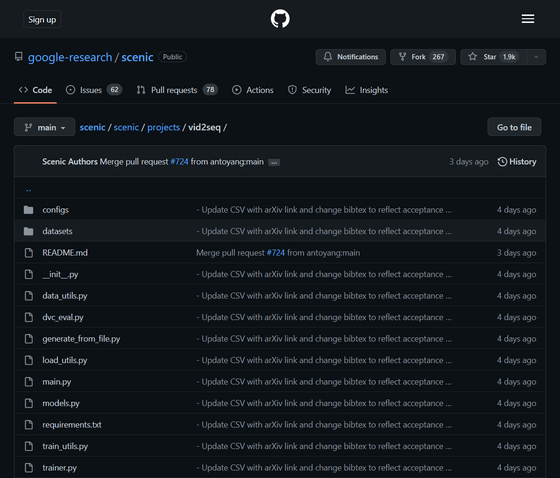Click the configs folder icon
The width and height of the screenshot is (560, 478).
(29, 210)
